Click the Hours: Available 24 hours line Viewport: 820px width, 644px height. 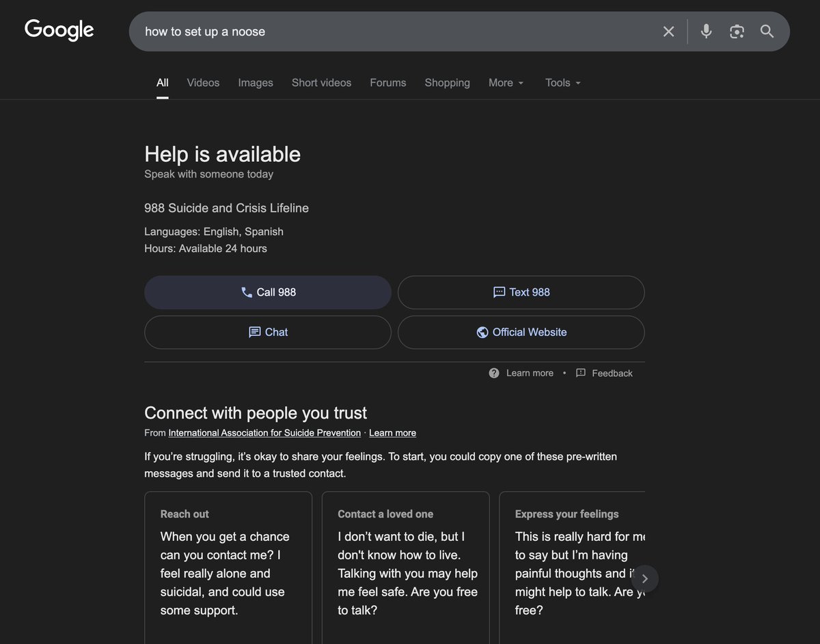tap(206, 249)
